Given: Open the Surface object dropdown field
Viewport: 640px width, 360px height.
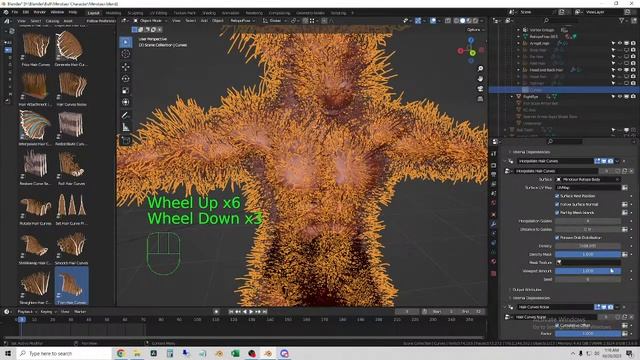Looking at the screenshot, I should (588, 179).
